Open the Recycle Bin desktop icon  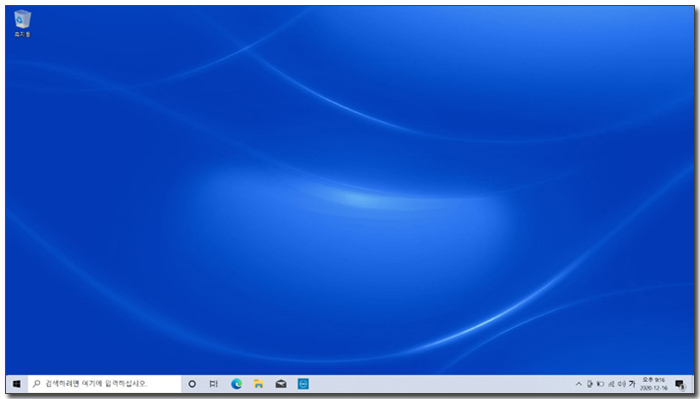click(22, 24)
